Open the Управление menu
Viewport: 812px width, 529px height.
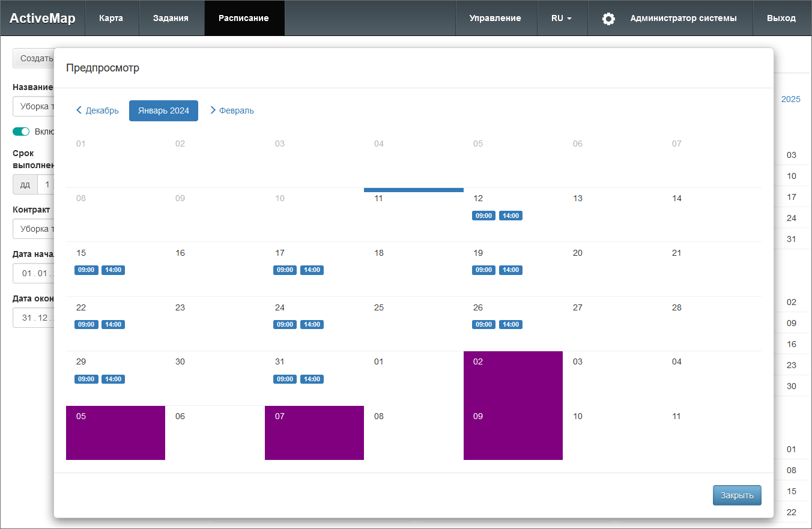(495, 18)
